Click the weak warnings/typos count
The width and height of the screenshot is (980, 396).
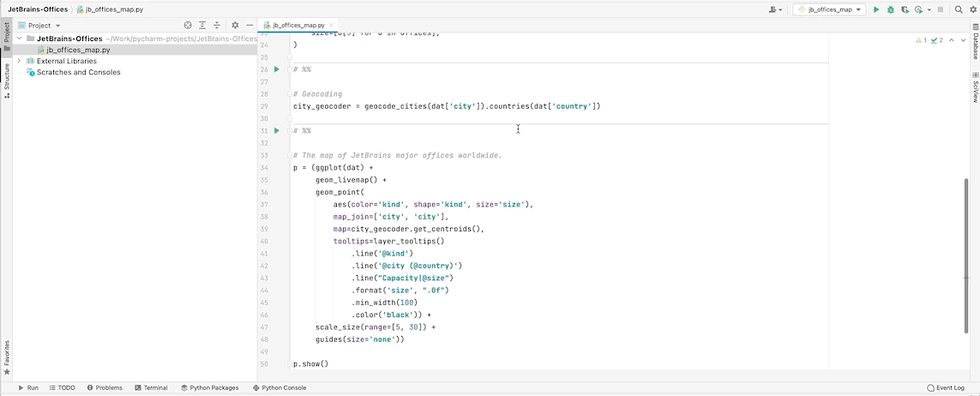[936, 40]
